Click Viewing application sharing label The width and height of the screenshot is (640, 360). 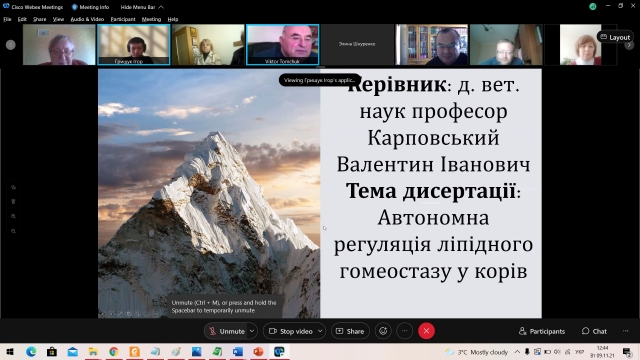pos(320,80)
